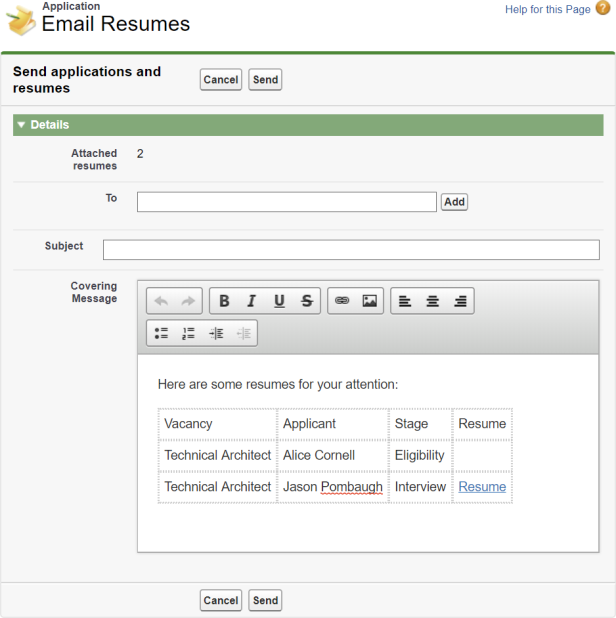Insert an image using the picture icon
This screenshot has width=616, height=618.
[369, 301]
